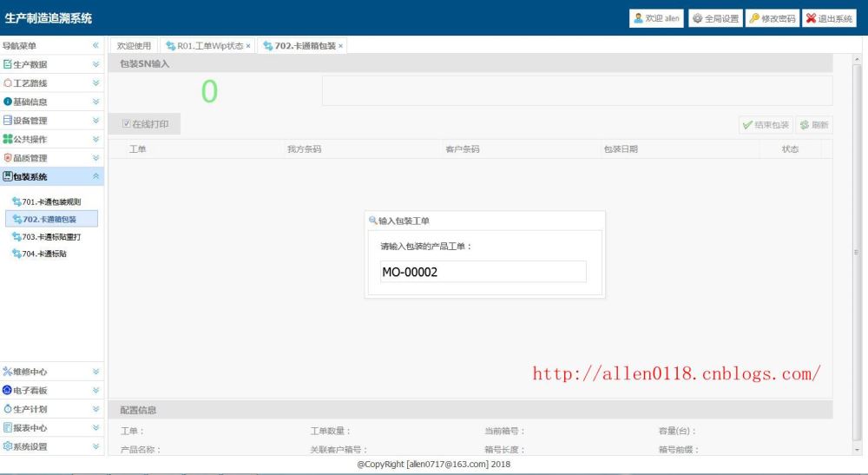The height and width of the screenshot is (475, 868).
Task: Expand the 品质管理 menu chevron
Action: pyautogui.click(x=95, y=158)
